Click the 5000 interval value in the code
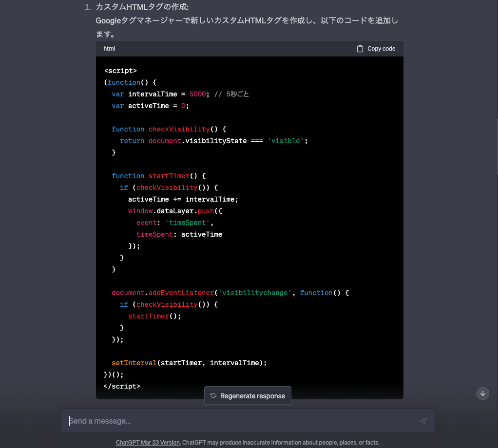 coord(197,94)
